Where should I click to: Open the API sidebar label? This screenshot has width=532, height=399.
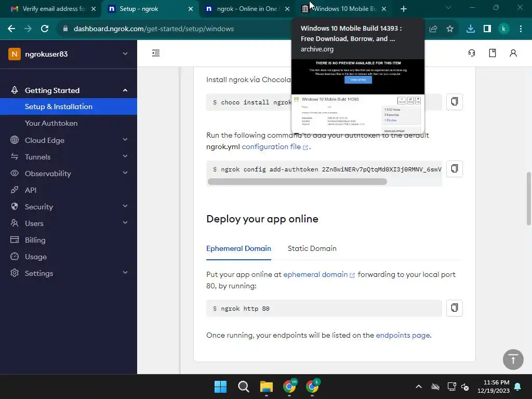click(x=31, y=190)
